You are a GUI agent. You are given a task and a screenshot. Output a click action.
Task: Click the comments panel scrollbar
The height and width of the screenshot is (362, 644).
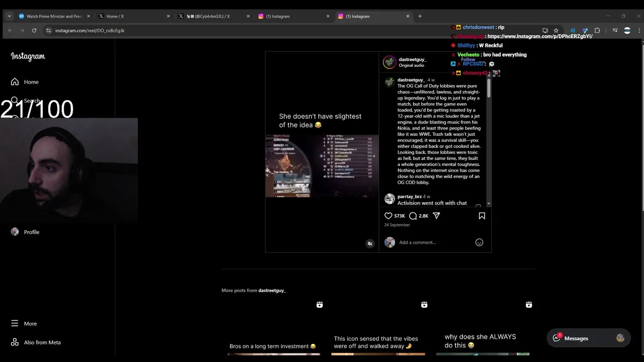click(x=489, y=88)
